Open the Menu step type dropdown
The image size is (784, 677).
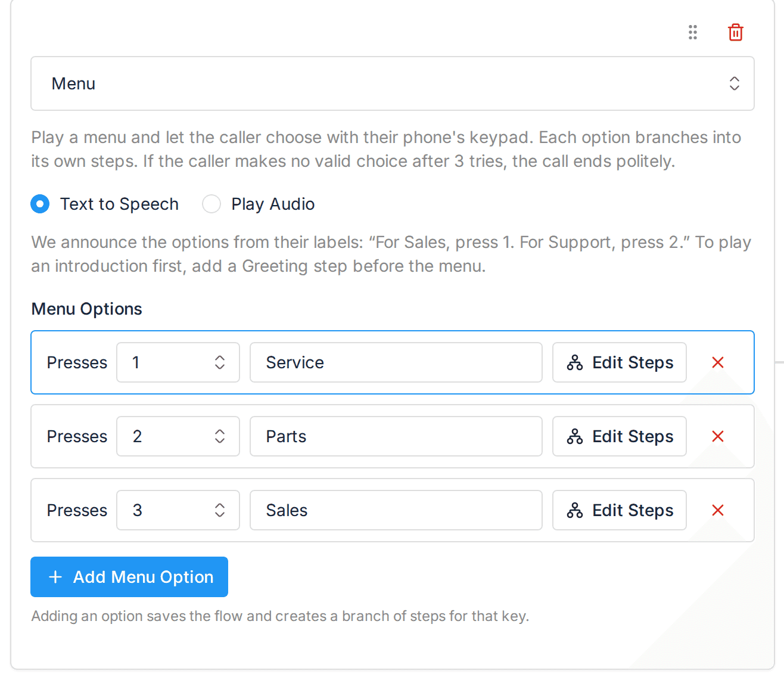[x=393, y=83]
